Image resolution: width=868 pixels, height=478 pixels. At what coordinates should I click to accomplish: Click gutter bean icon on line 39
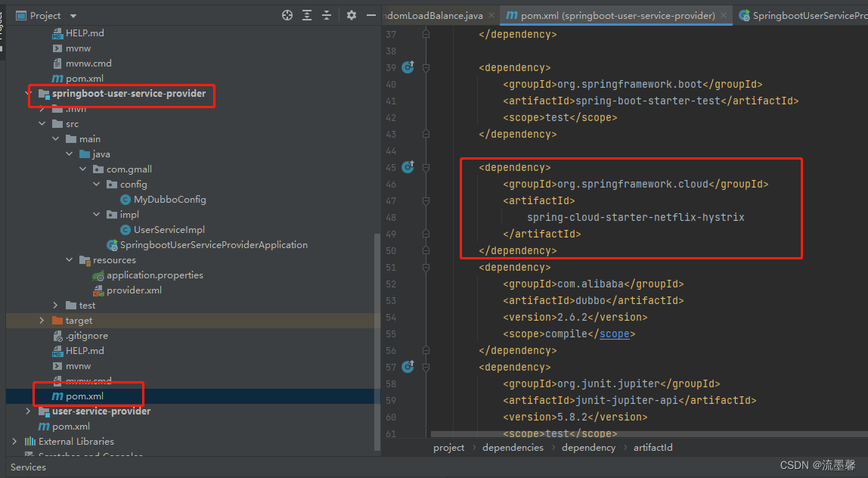pyautogui.click(x=408, y=67)
